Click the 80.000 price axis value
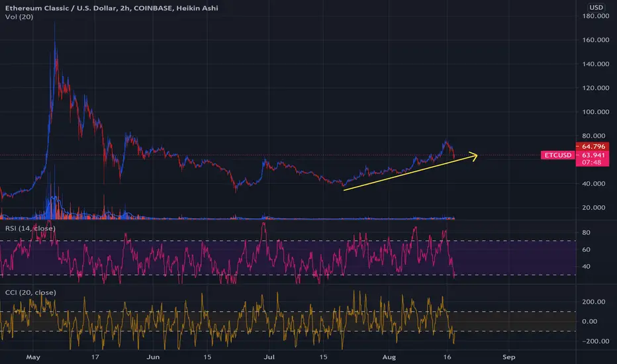The image size is (617, 364). [x=594, y=136]
